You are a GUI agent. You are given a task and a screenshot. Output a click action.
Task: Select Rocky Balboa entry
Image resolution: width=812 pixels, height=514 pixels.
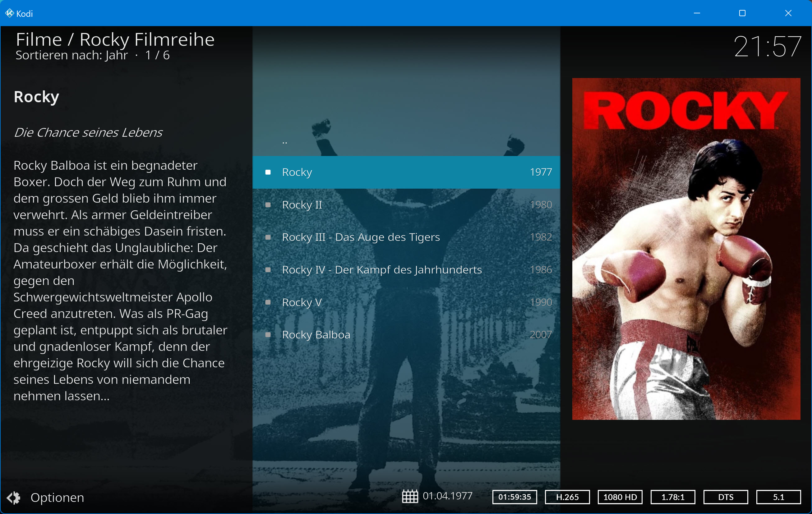406,335
